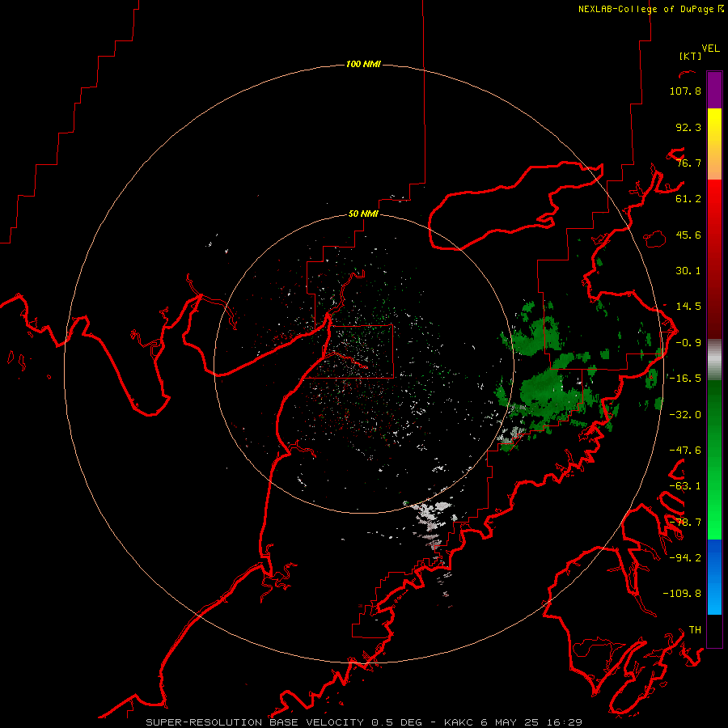Click the TH threshold label
The image size is (728, 728).
point(695,630)
